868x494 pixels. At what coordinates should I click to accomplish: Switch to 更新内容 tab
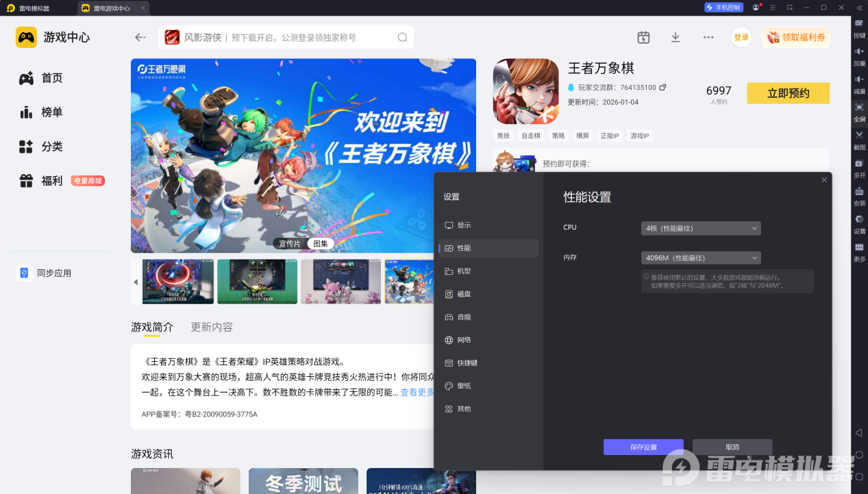click(x=212, y=328)
